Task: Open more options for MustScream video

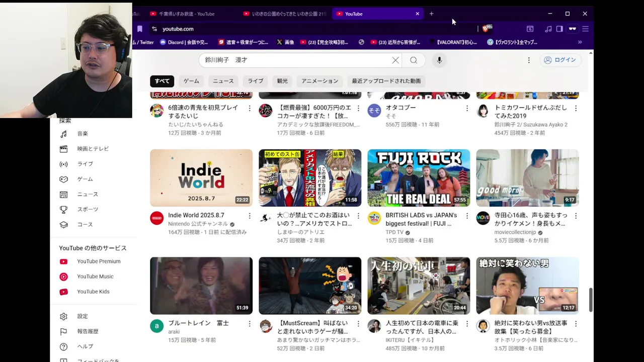Action: click(358, 324)
